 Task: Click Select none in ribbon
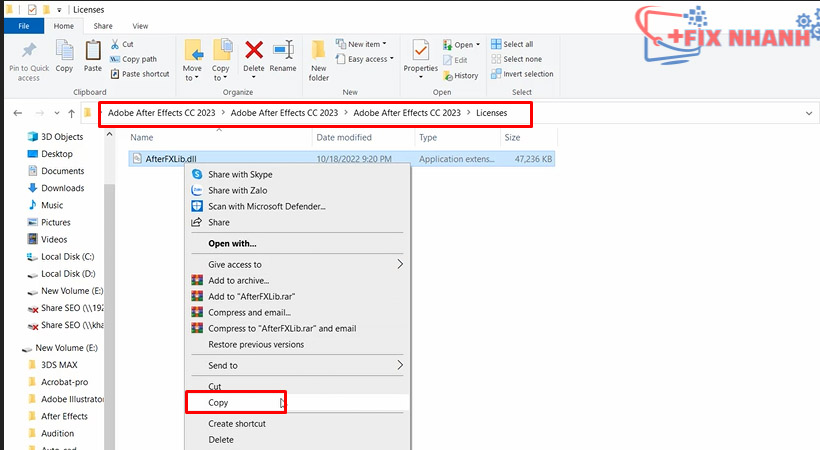(x=516, y=59)
